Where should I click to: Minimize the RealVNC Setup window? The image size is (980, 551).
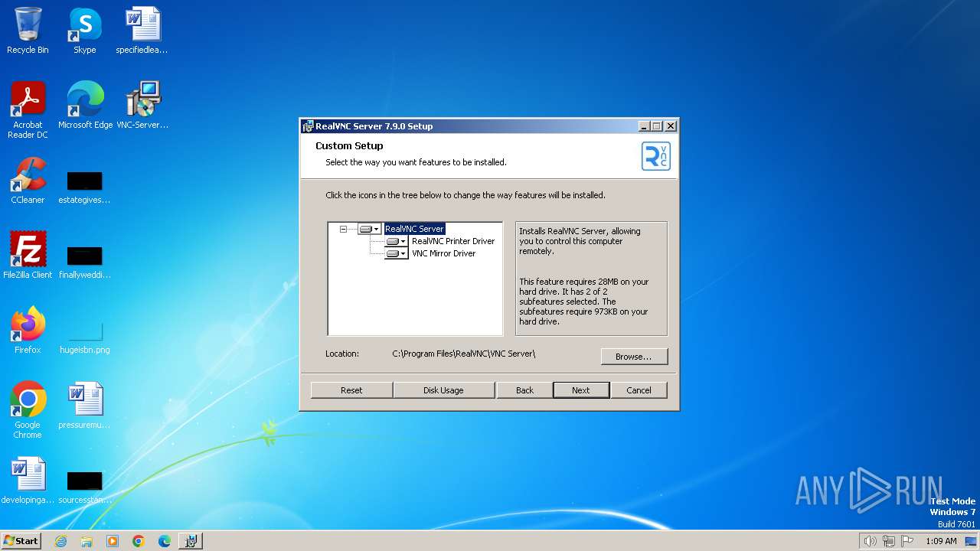pyautogui.click(x=644, y=126)
